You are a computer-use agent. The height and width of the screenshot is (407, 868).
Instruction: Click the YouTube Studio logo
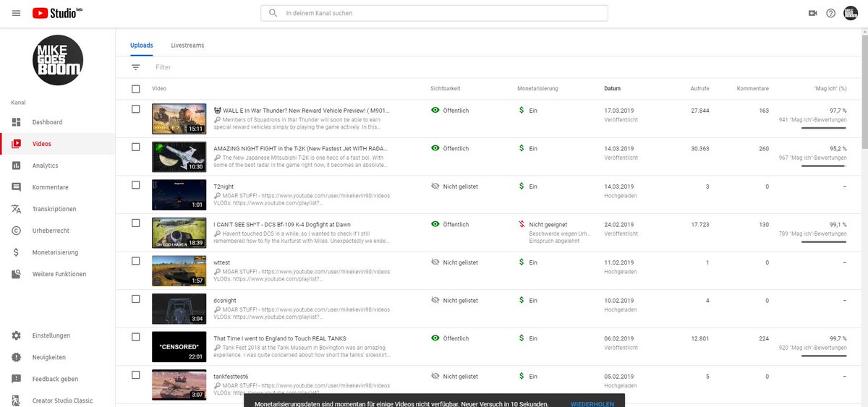coord(58,13)
